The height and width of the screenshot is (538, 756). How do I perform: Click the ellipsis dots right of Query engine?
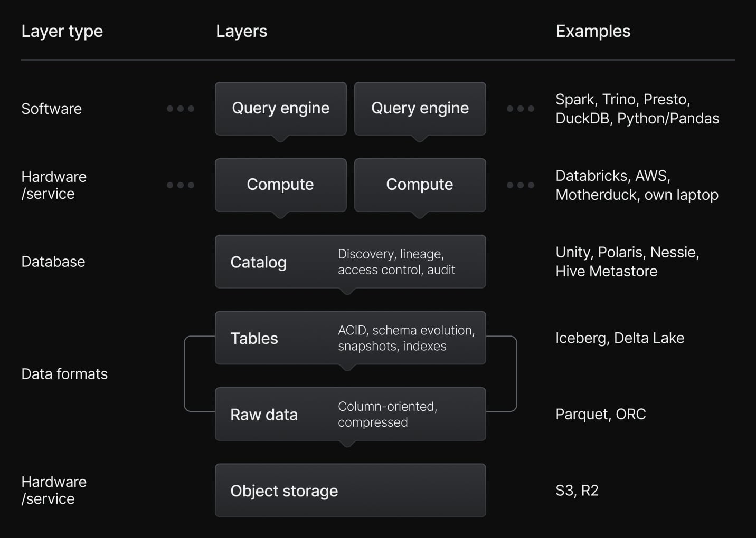521,109
